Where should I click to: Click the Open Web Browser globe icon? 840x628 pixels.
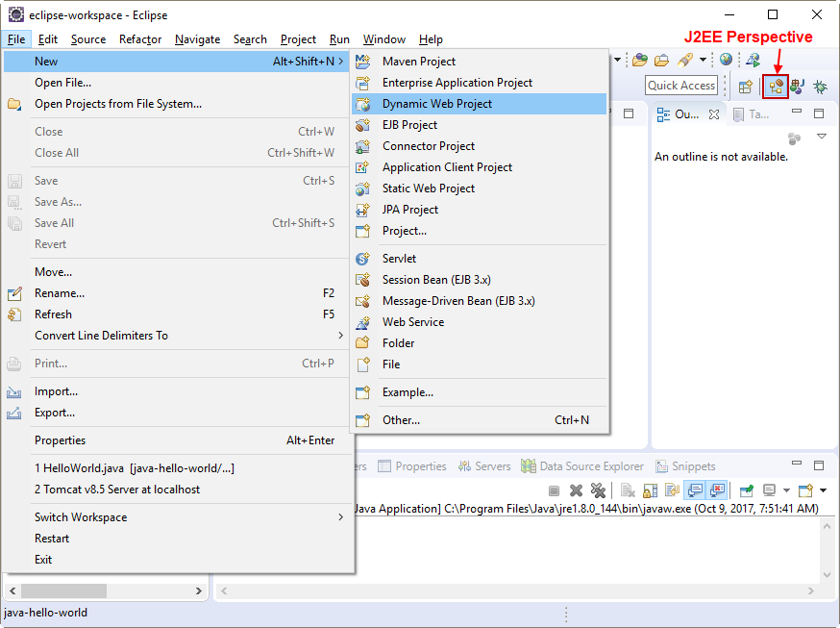click(726, 60)
